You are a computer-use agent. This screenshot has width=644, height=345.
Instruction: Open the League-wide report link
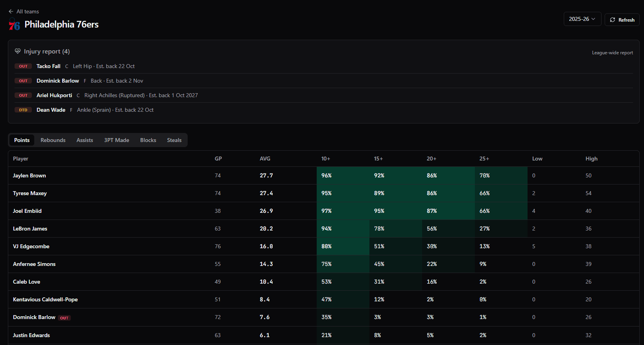[613, 53]
